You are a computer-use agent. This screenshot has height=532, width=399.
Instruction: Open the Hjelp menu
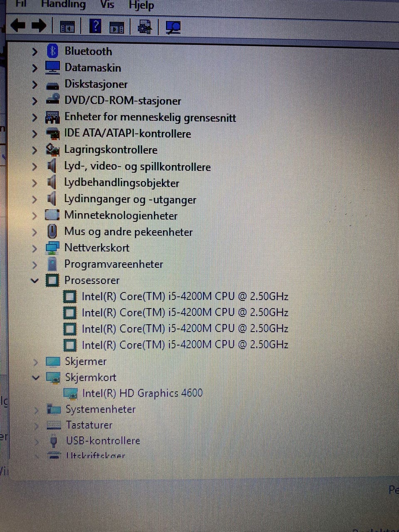[141, 5]
